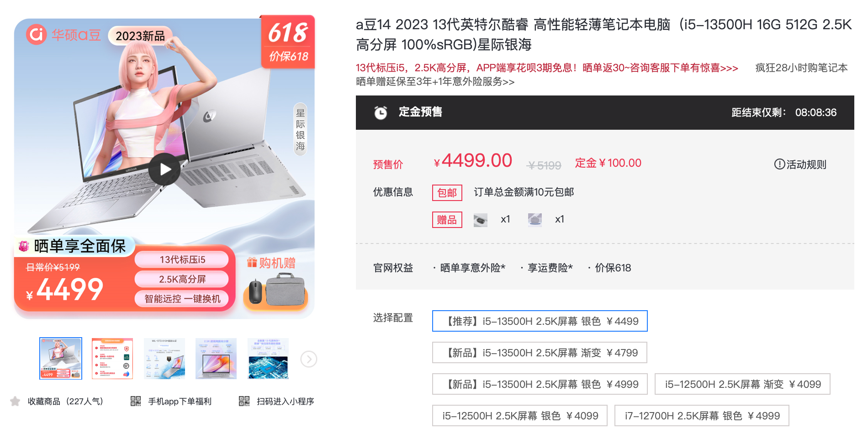Click the alarm clock presale icon

[x=381, y=112]
